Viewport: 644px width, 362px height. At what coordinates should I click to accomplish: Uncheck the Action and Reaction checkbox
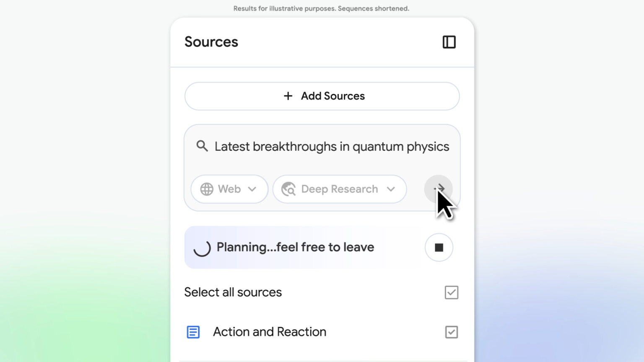coord(452,332)
